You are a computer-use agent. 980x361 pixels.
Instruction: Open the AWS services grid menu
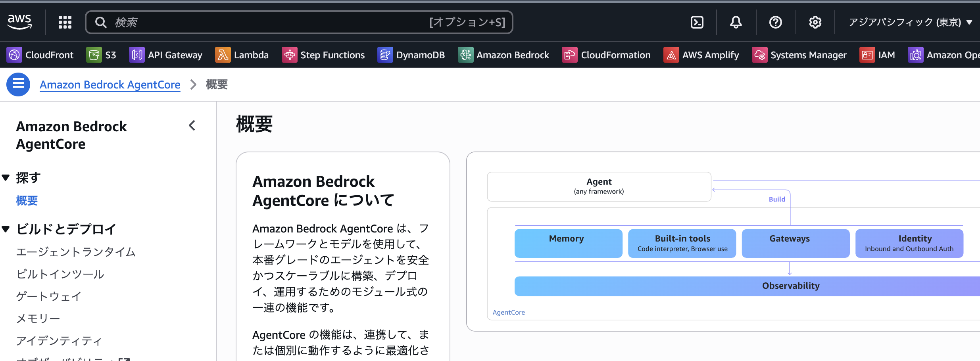pyautogui.click(x=65, y=22)
